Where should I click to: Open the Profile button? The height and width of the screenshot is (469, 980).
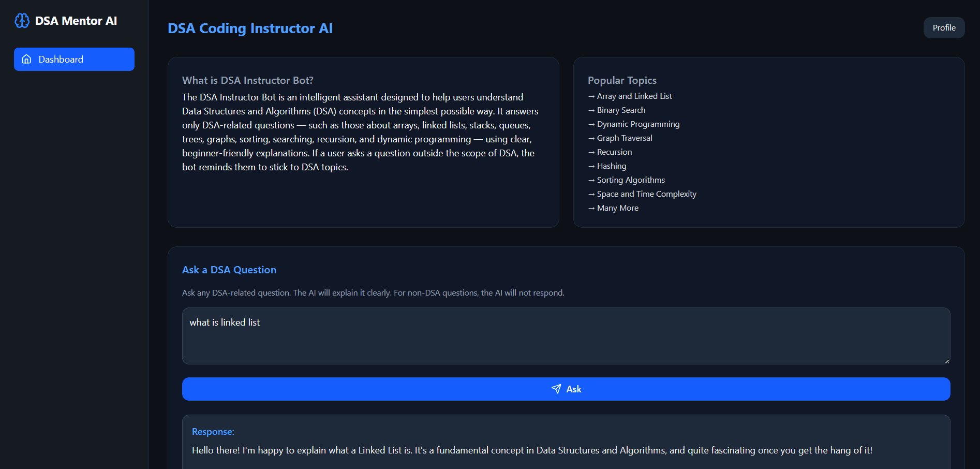(943, 28)
